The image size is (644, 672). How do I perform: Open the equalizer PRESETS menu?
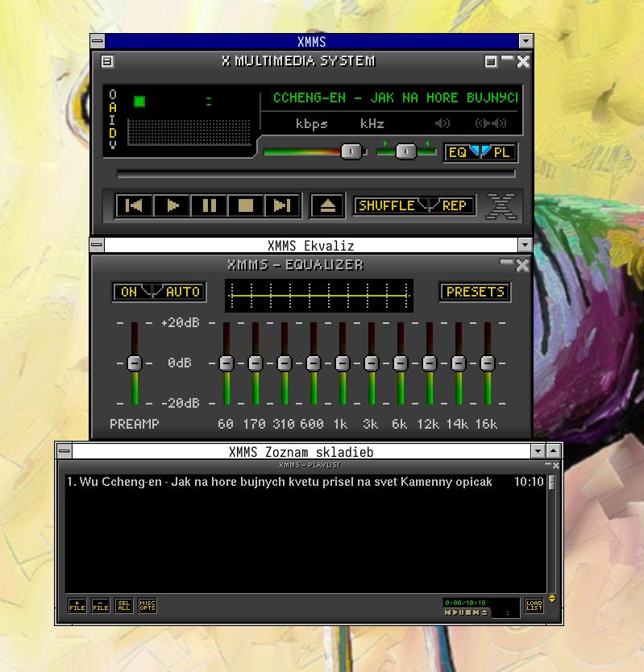pyautogui.click(x=475, y=292)
